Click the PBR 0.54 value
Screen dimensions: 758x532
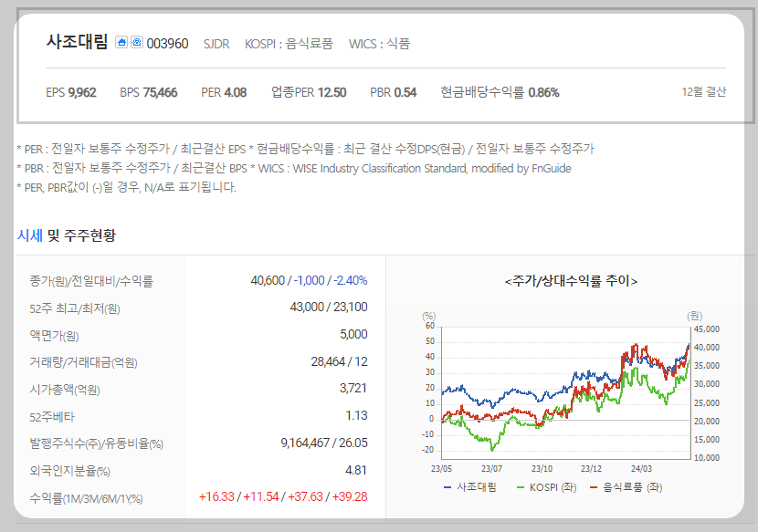[x=393, y=92]
